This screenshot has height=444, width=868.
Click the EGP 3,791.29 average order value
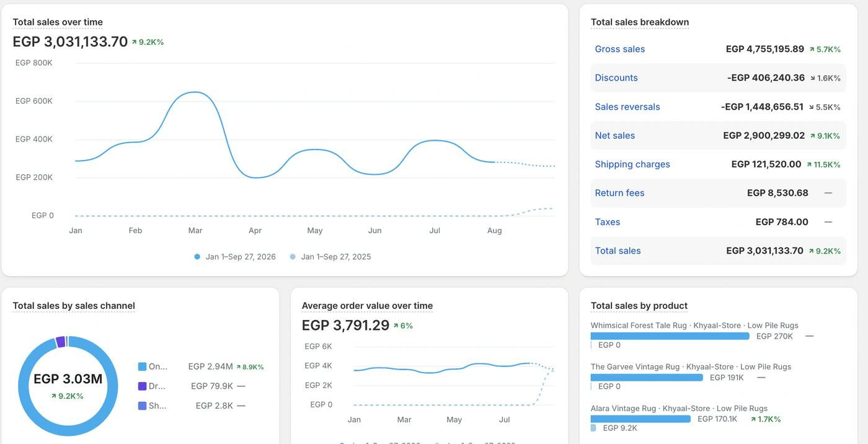pyautogui.click(x=345, y=325)
